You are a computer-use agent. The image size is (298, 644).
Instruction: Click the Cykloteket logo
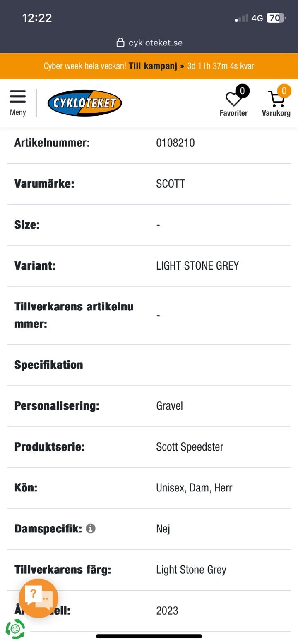(84, 103)
